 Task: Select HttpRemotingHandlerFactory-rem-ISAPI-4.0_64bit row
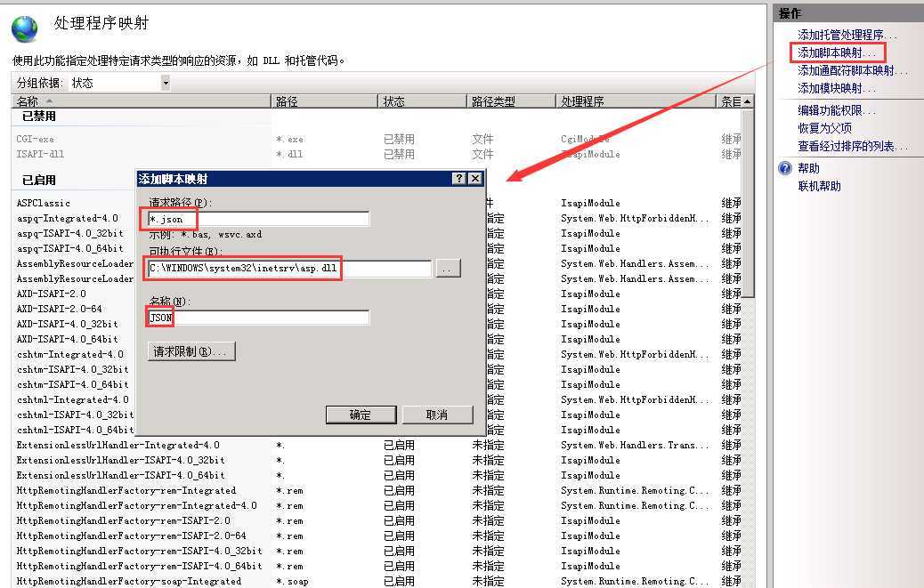(377, 567)
